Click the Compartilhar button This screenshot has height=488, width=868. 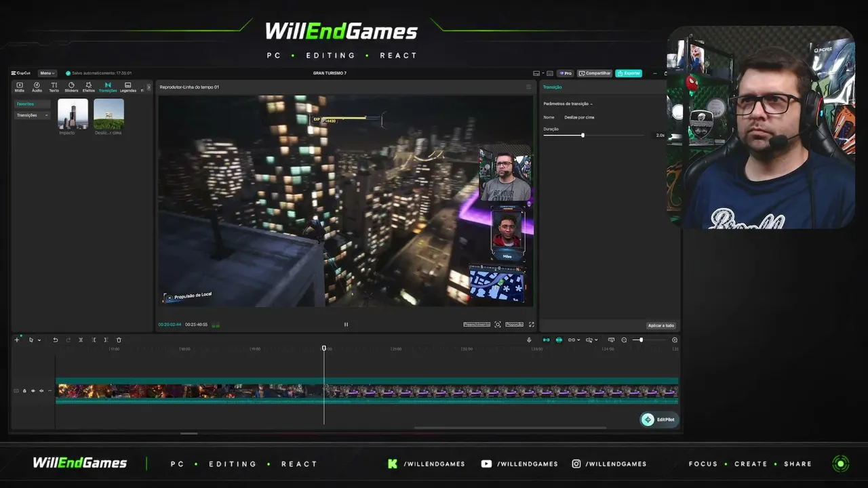pyautogui.click(x=595, y=73)
